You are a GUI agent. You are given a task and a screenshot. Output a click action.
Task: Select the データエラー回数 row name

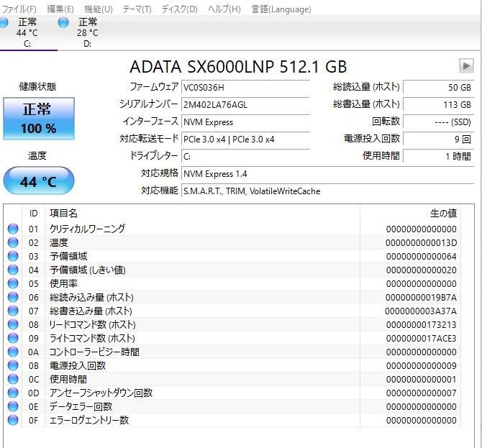coord(81,406)
